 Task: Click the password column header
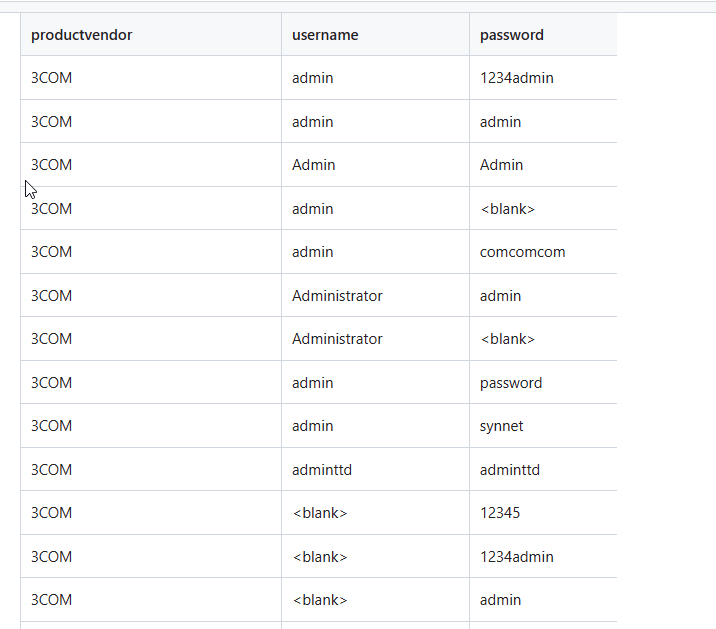pyautogui.click(x=512, y=35)
